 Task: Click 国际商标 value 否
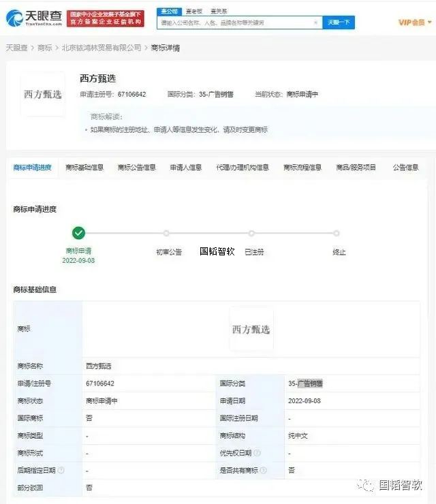[89, 418]
